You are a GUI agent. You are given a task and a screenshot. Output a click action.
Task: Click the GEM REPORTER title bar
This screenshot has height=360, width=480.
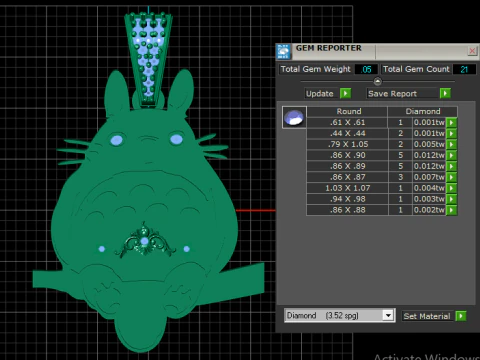click(377, 51)
